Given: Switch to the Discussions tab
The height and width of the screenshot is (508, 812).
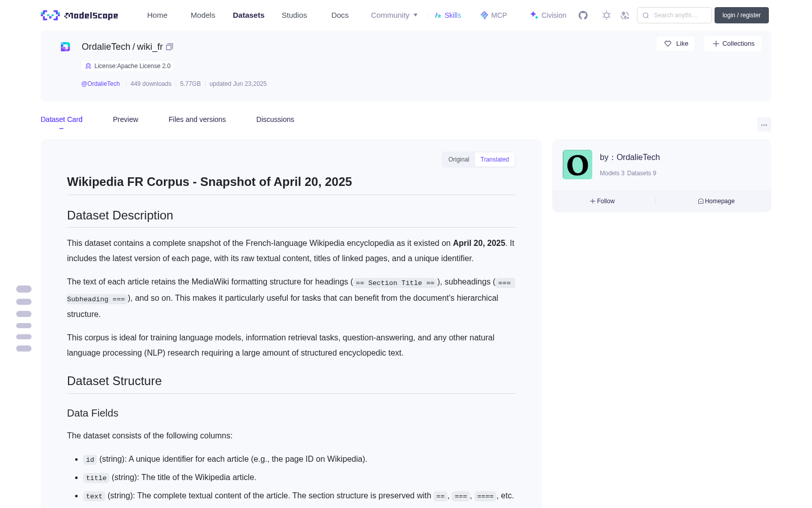Looking at the screenshot, I should 275,119.
